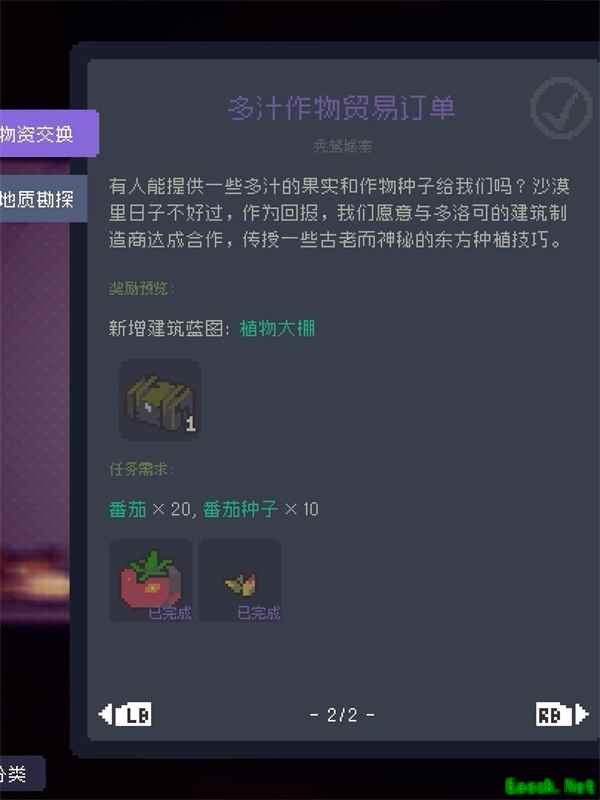Click the 任务需求 section label
The width and height of the screenshot is (600, 800).
pyautogui.click(x=140, y=469)
